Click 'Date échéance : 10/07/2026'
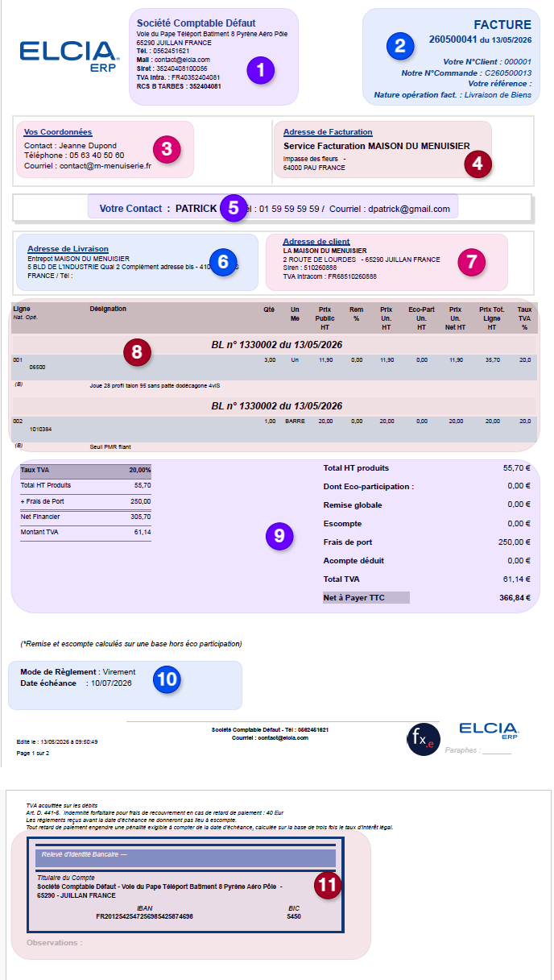Viewport: 554px width, 980px height. pos(76,683)
